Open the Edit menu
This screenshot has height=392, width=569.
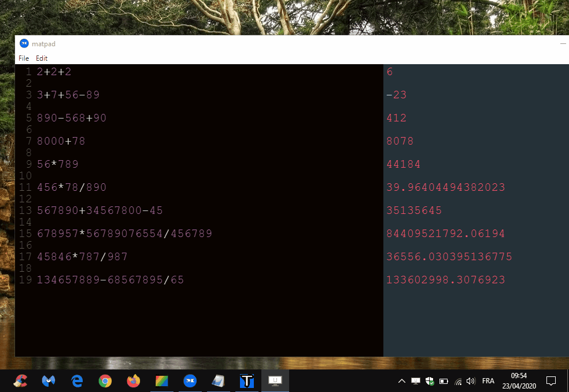pyautogui.click(x=42, y=58)
